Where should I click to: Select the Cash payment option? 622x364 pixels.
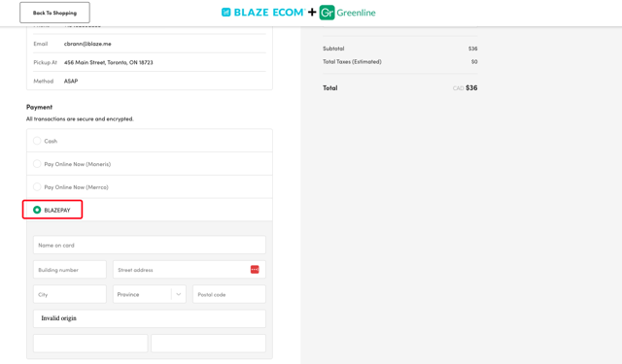37,141
